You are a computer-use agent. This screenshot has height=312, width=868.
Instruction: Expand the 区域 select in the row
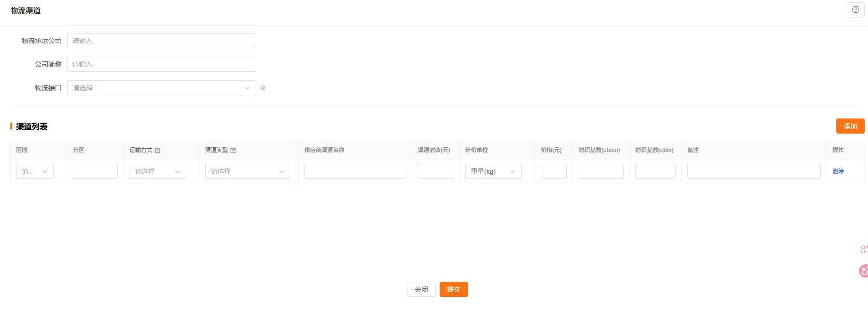coord(35,171)
